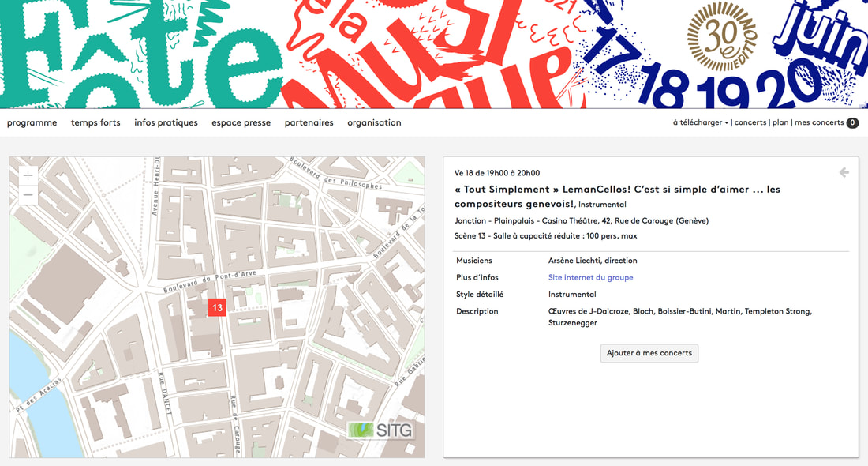Open the programme menu
This screenshot has height=466, width=868.
coord(32,123)
